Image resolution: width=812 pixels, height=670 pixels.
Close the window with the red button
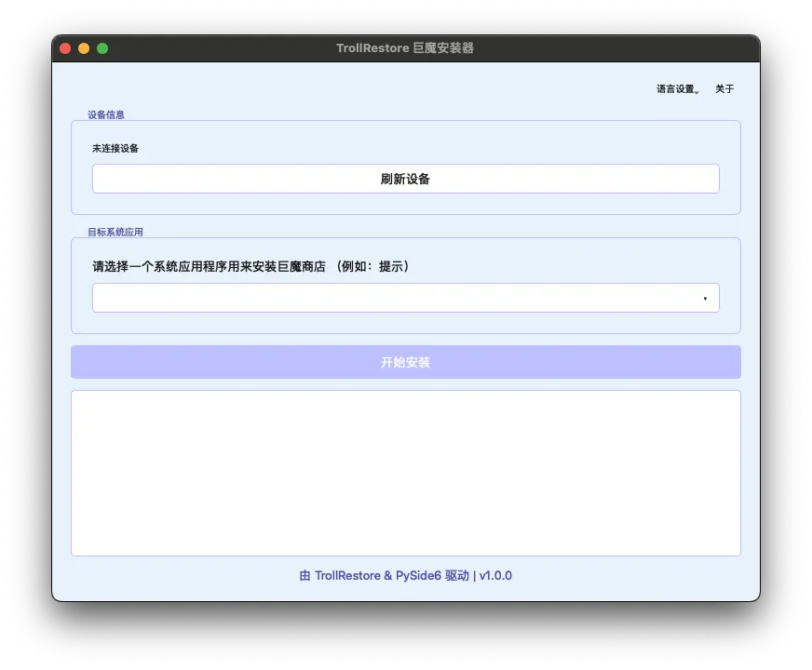pos(65,48)
